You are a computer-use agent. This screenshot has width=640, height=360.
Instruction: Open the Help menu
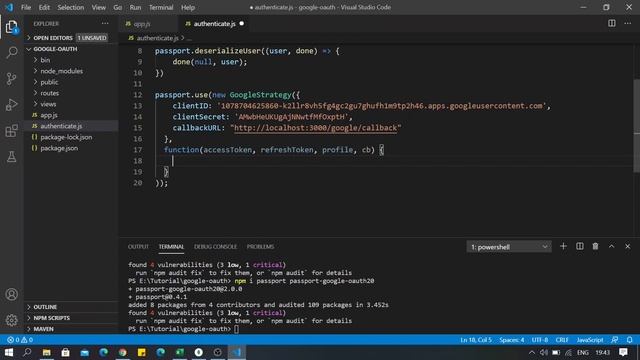[188, 7]
